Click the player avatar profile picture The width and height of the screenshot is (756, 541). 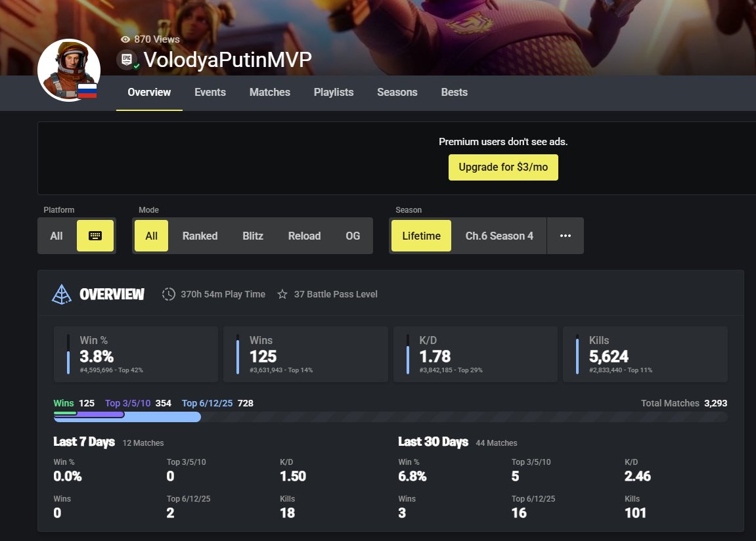coord(68,70)
